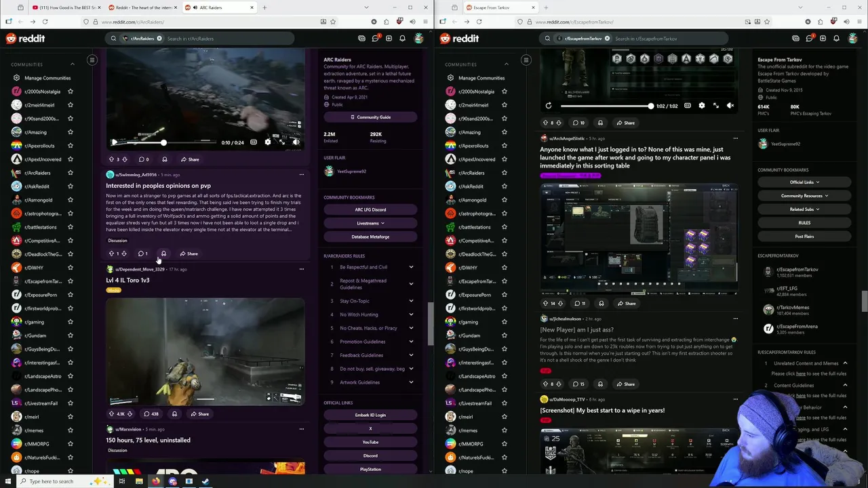
Task: Enter fullscreen on Tarkov video player
Action: [x=715, y=106]
